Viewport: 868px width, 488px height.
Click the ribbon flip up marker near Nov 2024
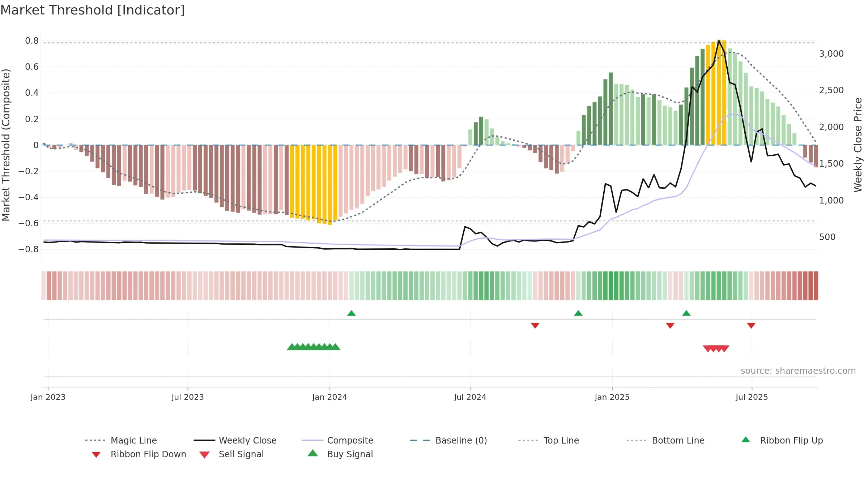[578, 313]
